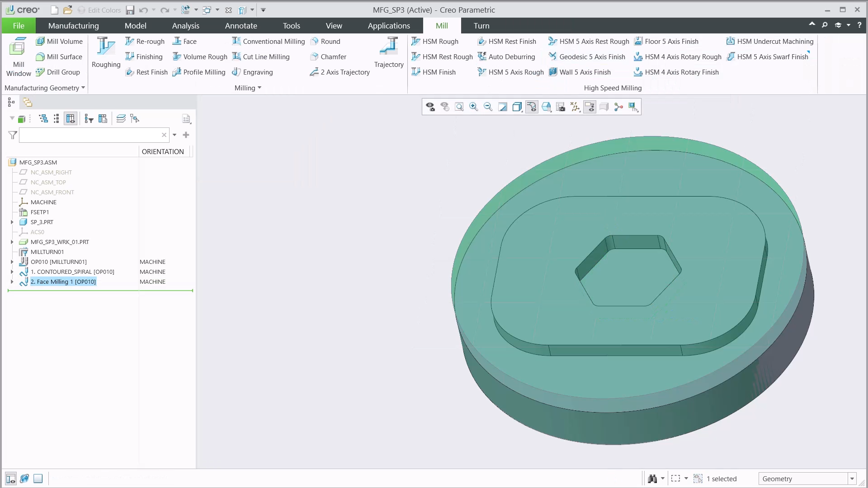Click the Zoom Out graphics icon
The height and width of the screenshot is (488, 868).
tap(488, 107)
